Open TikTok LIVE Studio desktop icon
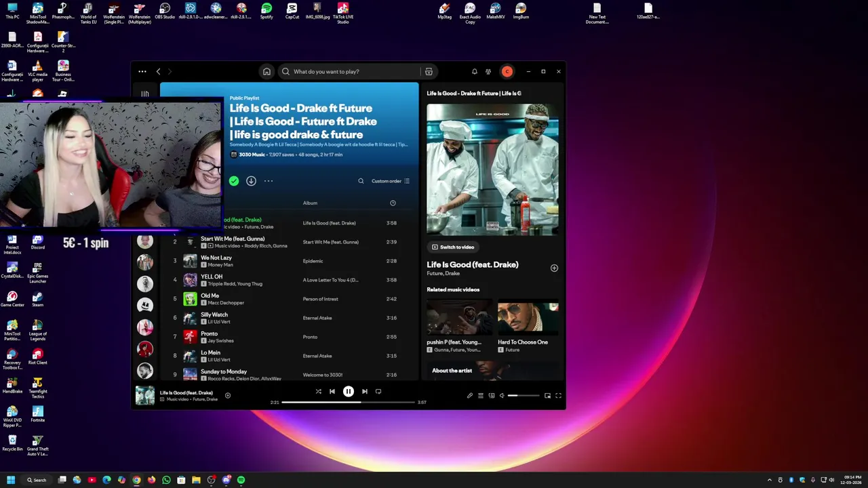The width and height of the screenshot is (868, 488). [343, 13]
